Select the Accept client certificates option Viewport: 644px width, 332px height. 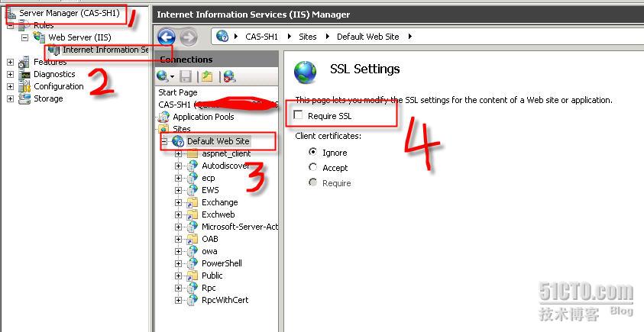point(313,167)
